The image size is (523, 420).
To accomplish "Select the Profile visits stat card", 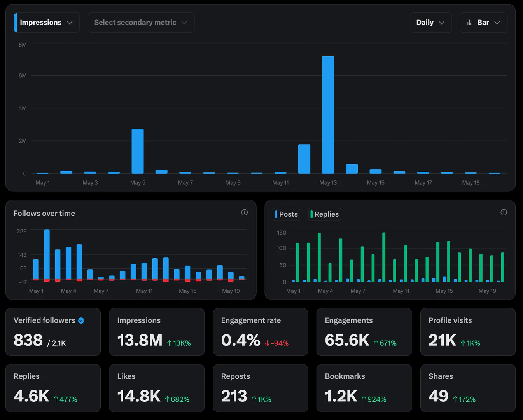I will pos(468,332).
